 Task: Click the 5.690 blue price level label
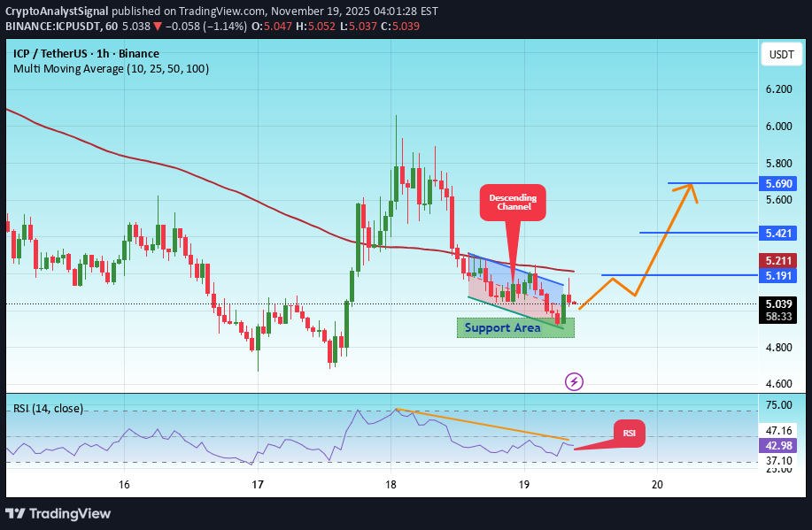pos(777,184)
